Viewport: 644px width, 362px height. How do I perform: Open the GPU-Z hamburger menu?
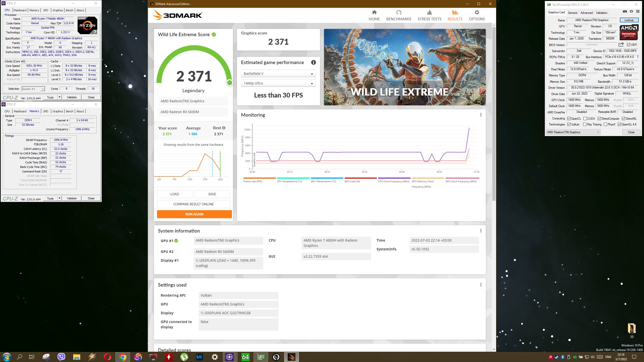click(638, 12)
